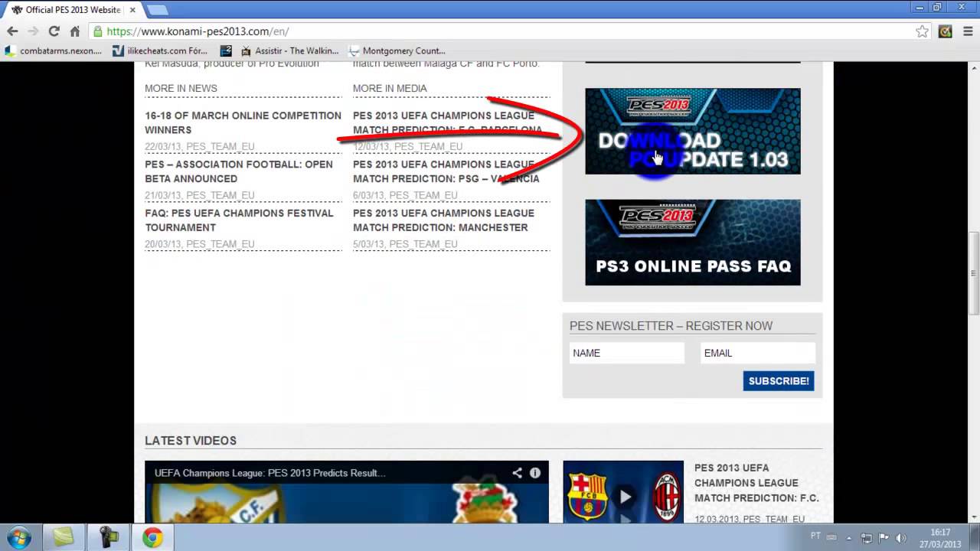Open the extension icon beside the bookmark star
The image size is (980, 551).
(x=946, y=31)
